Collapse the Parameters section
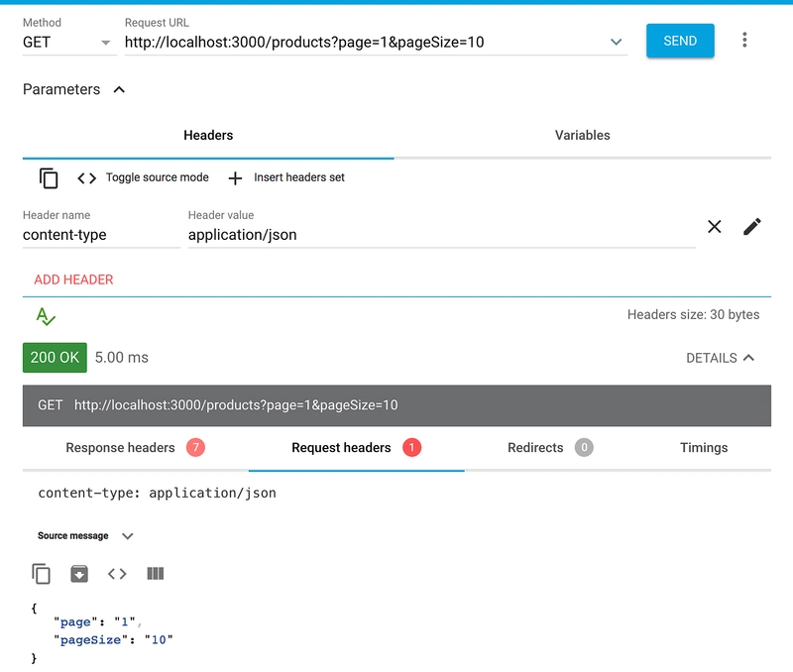This screenshot has width=793, height=672. [119, 89]
